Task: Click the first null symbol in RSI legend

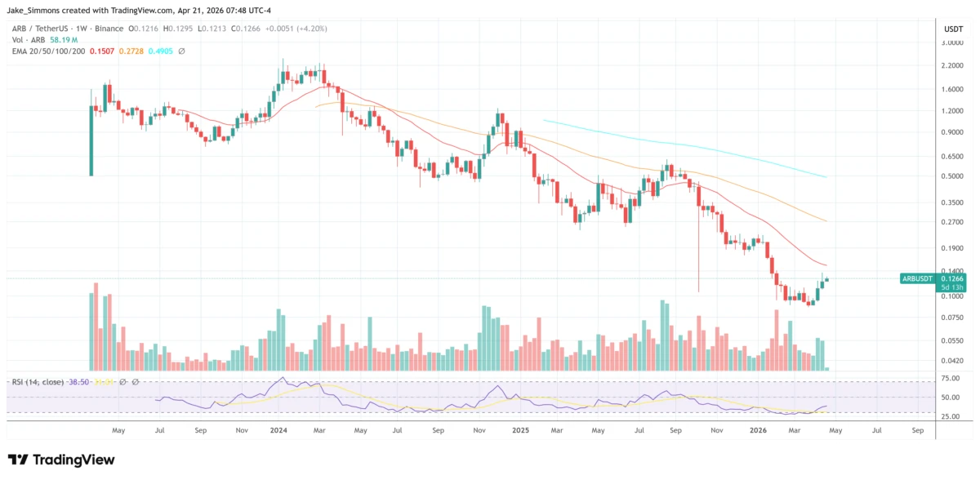Action: [124, 381]
